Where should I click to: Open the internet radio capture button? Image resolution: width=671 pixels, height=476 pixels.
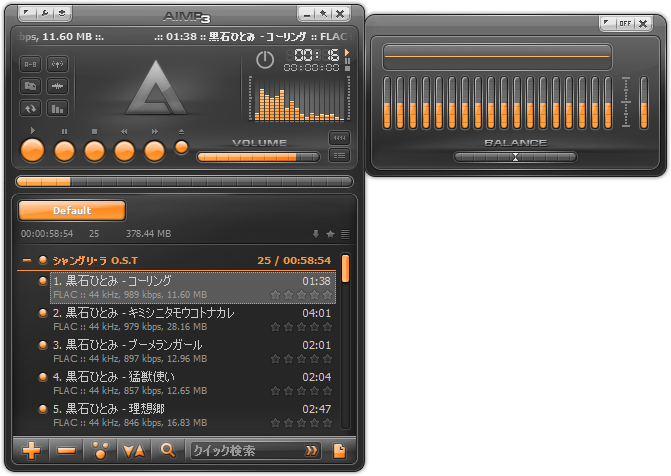pyautogui.click(x=57, y=64)
